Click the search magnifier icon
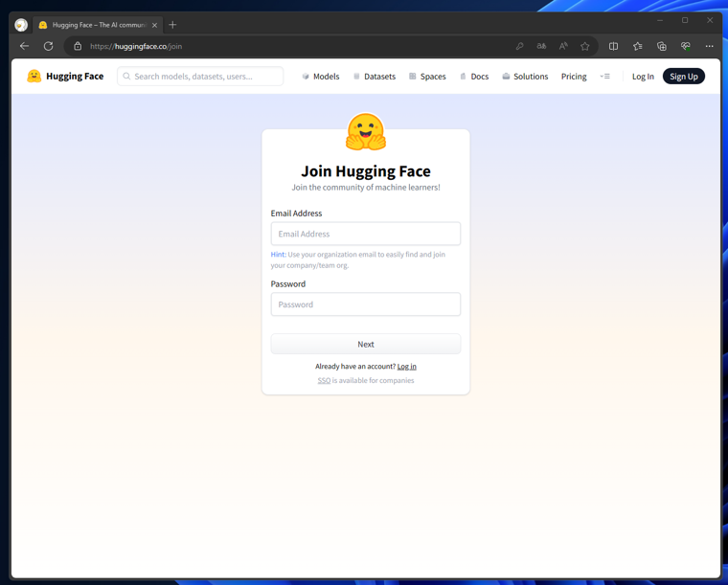Image resolution: width=728 pixels, height=585 pixels. coord(126,76)
